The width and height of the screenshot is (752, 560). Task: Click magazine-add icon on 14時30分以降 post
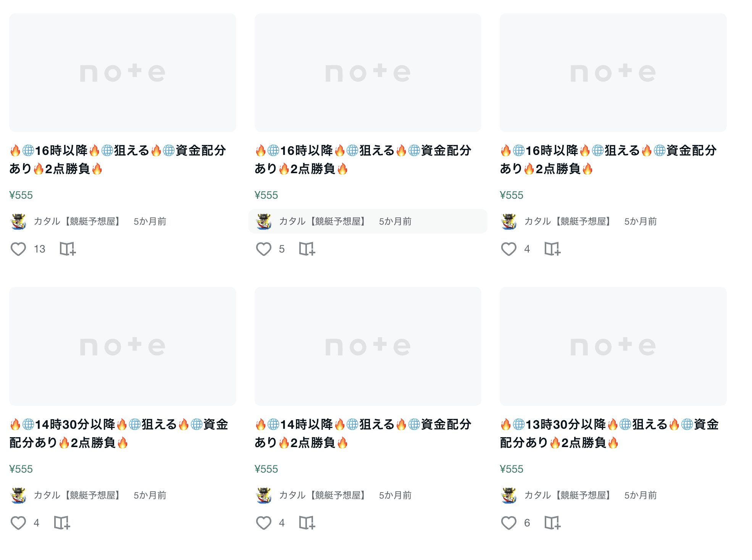[62, 523]
